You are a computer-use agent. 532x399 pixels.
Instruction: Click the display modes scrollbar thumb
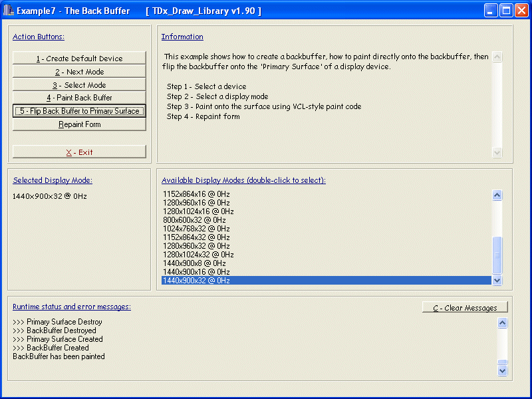click(x=497, y=254)
